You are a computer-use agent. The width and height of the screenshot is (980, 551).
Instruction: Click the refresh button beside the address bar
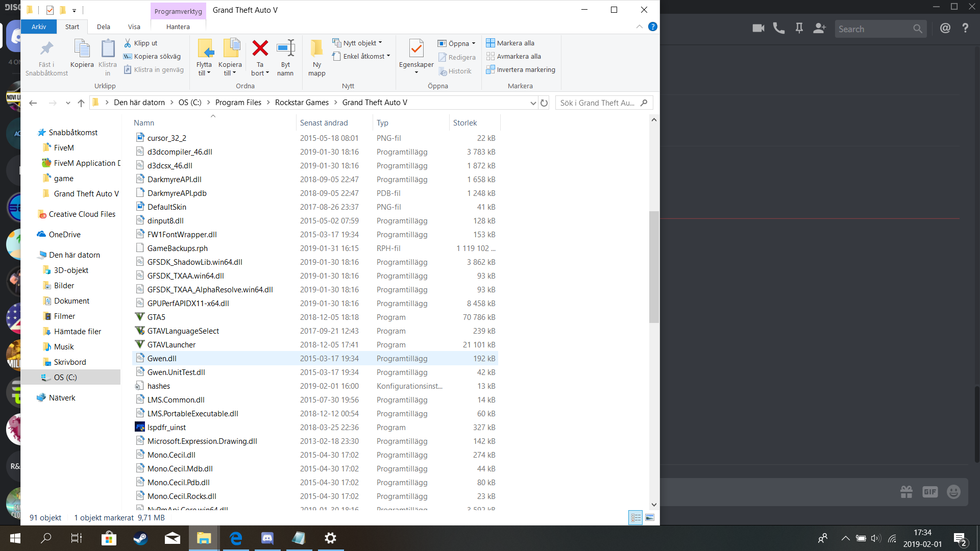coord(544,103)
